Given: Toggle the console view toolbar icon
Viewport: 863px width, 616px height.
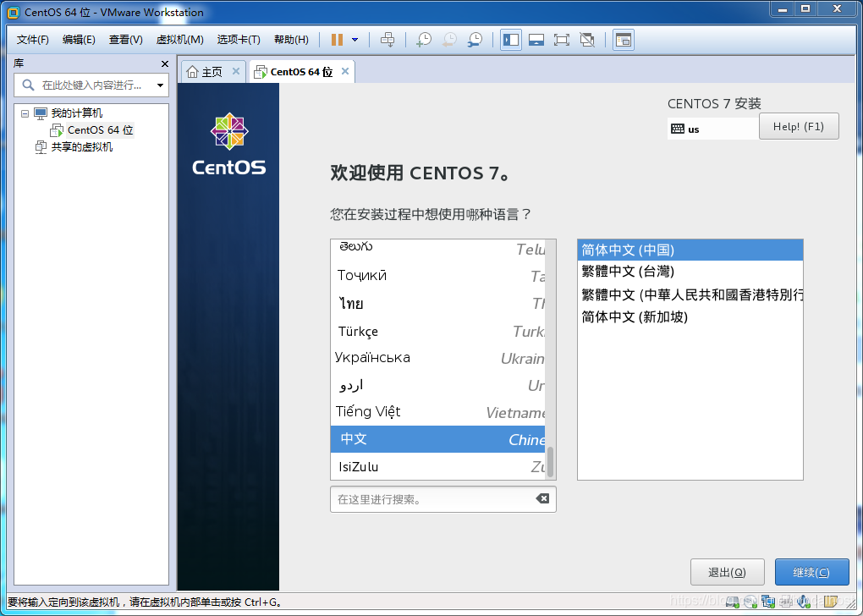Looking at the screenshot, I should click(623, 40).
